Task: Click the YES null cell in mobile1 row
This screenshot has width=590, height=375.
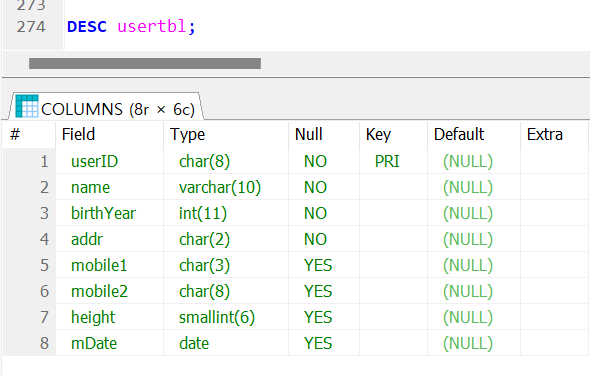Action: 324,265
